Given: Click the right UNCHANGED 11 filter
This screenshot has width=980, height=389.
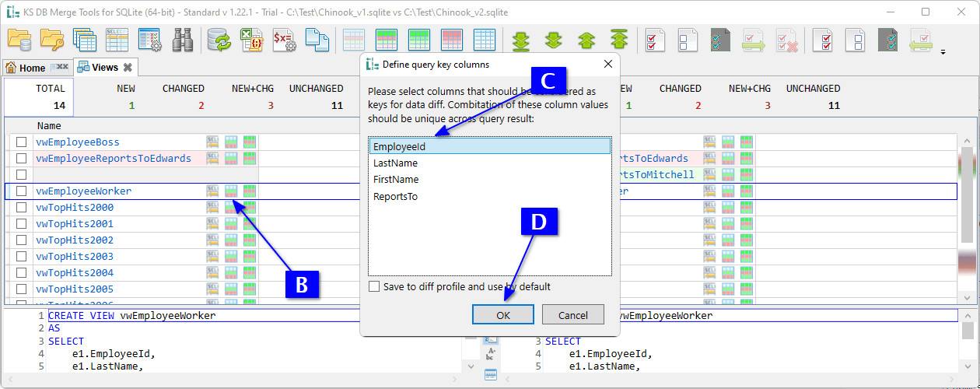Looking at the screenshot, I should point(813,96).
